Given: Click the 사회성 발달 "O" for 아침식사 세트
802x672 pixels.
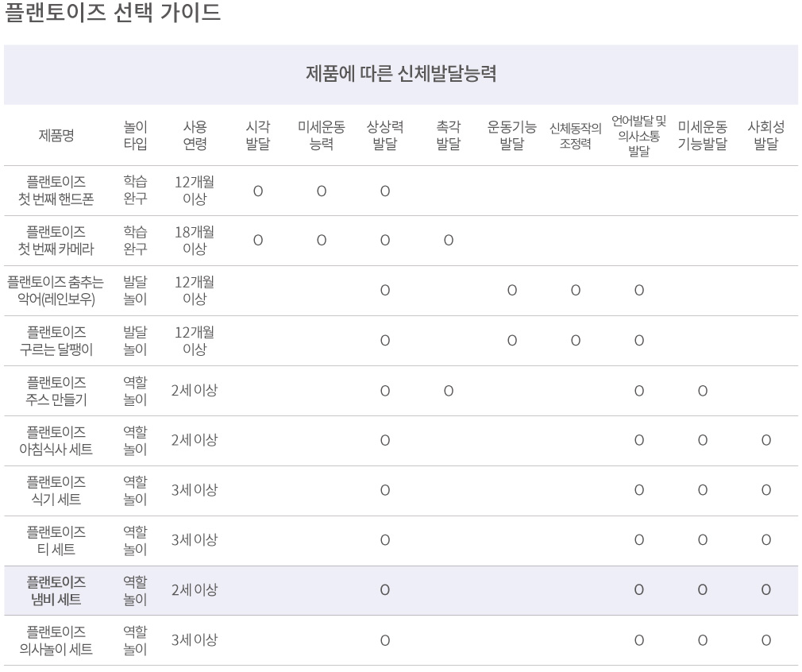Looking at the screenshot, I should click(x=766, y=441).
